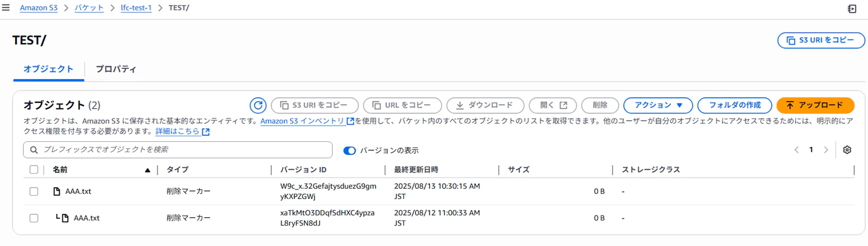Screen dimensions: 868x246
Task: Click the 削除 button
Action: click(600, 105)
